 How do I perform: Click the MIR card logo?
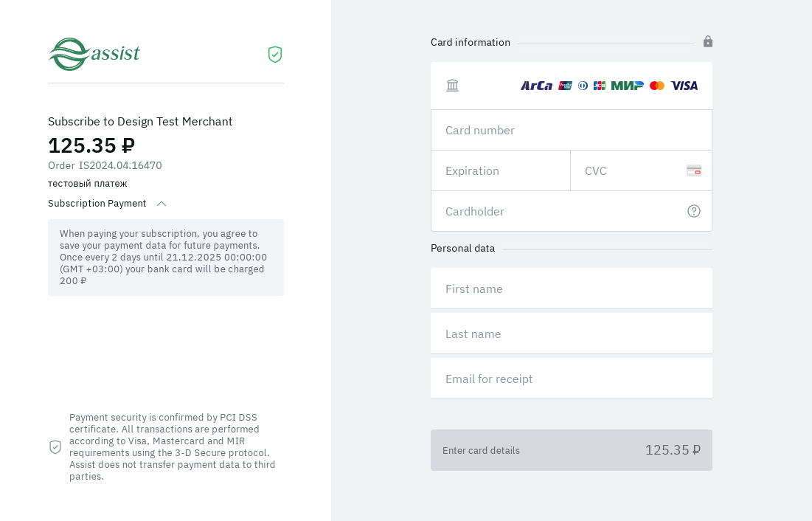pyautogui.click(x=627, y=86)
